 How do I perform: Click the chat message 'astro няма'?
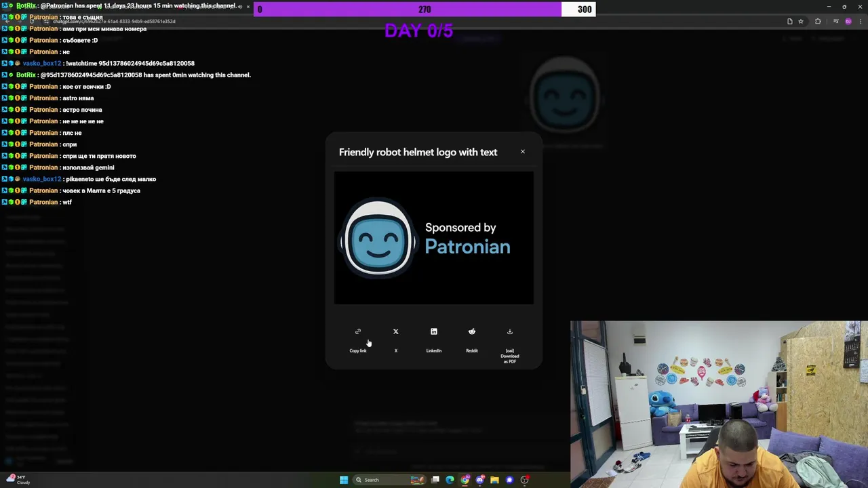tap(78, 98)
